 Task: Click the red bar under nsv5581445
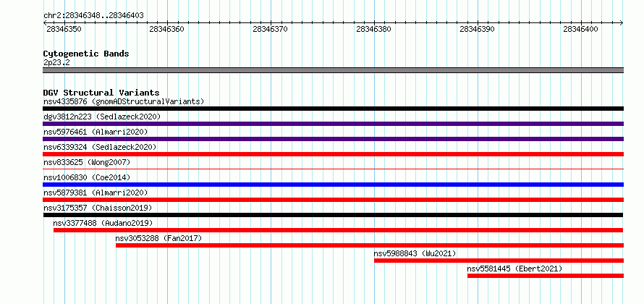coord(546,276)
